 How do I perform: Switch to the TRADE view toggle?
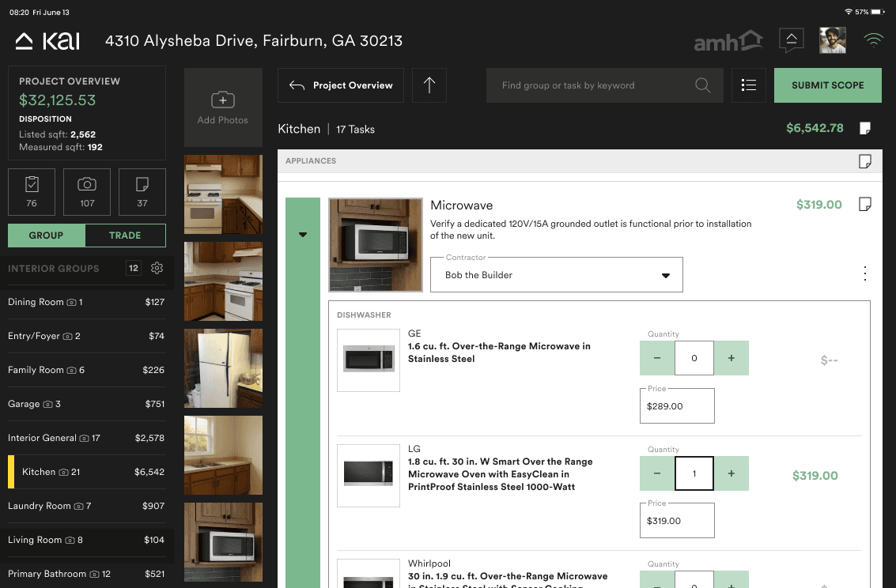[x=125, y=236]
